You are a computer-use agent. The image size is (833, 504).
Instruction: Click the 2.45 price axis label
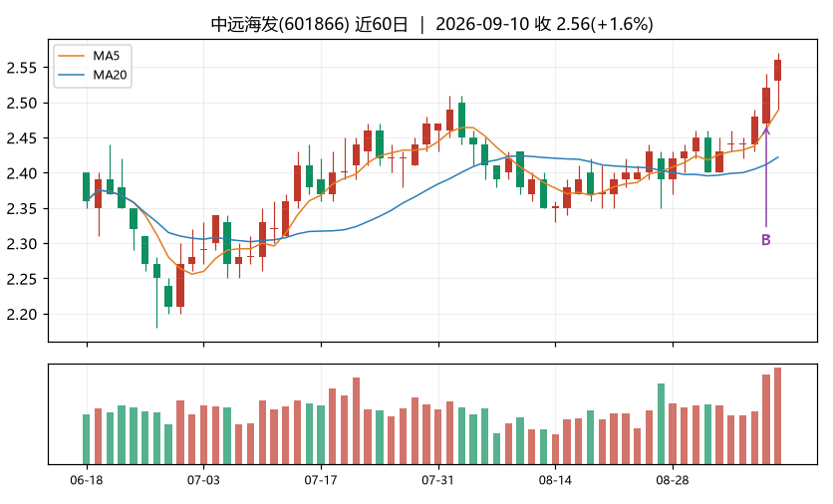tap(21, 138)
